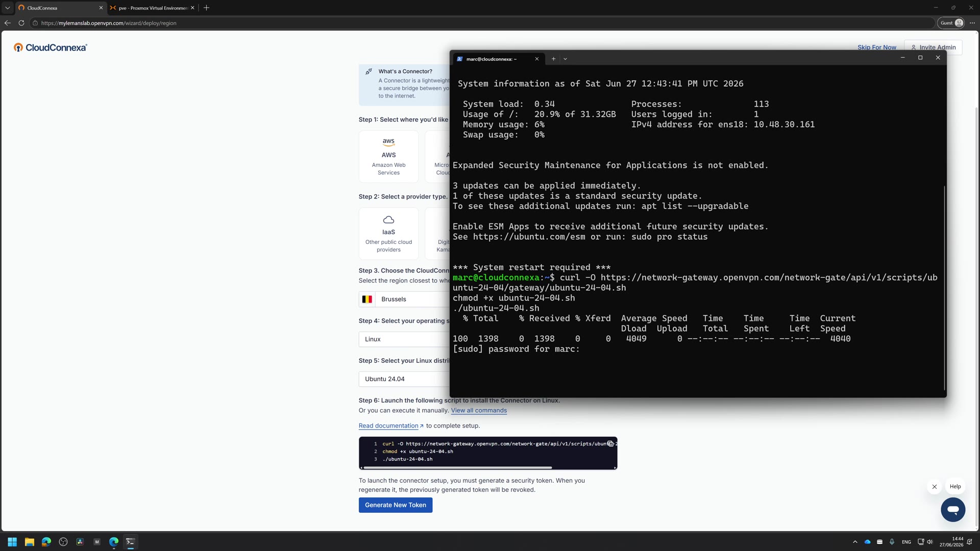Viewport: 980px width, 551px height.
Task: Switch to Windows Terminal on the taskbar
Action: (x=131, y=542)
